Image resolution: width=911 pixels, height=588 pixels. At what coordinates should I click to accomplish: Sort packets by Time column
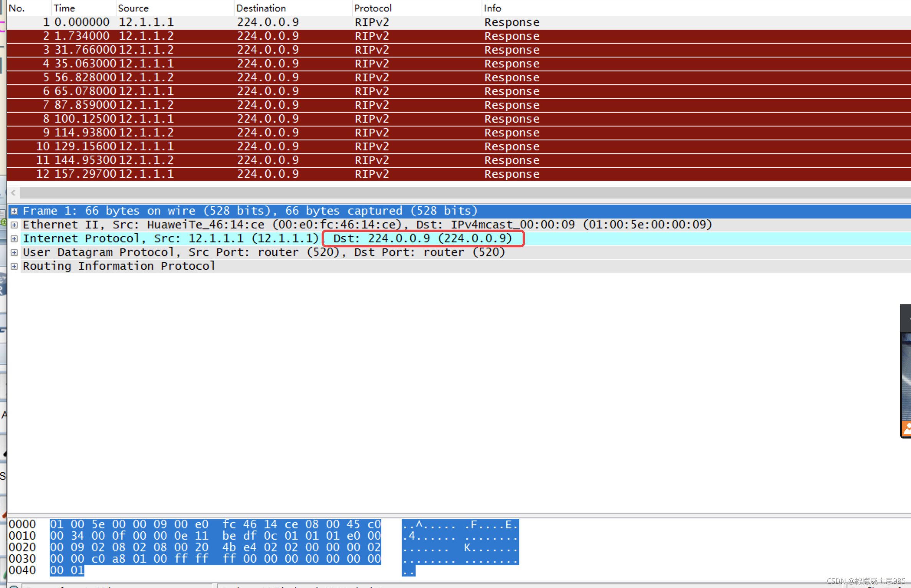(64, 8)
